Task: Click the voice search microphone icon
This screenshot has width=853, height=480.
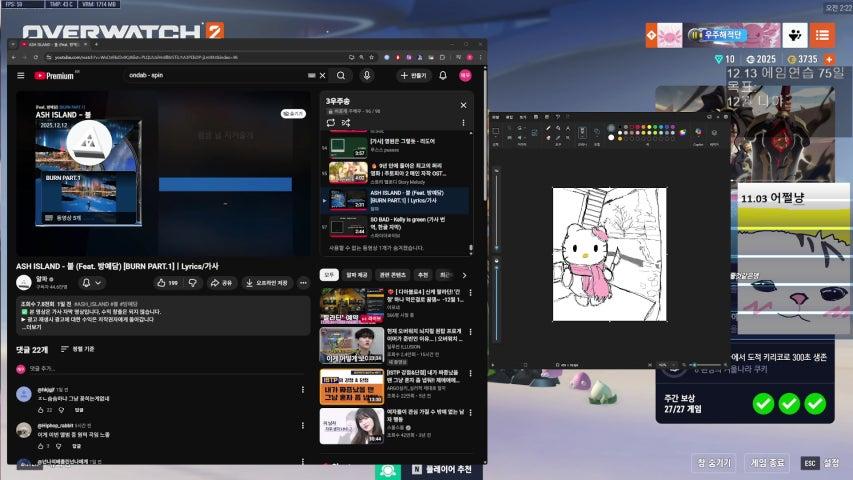Action: 367,75
